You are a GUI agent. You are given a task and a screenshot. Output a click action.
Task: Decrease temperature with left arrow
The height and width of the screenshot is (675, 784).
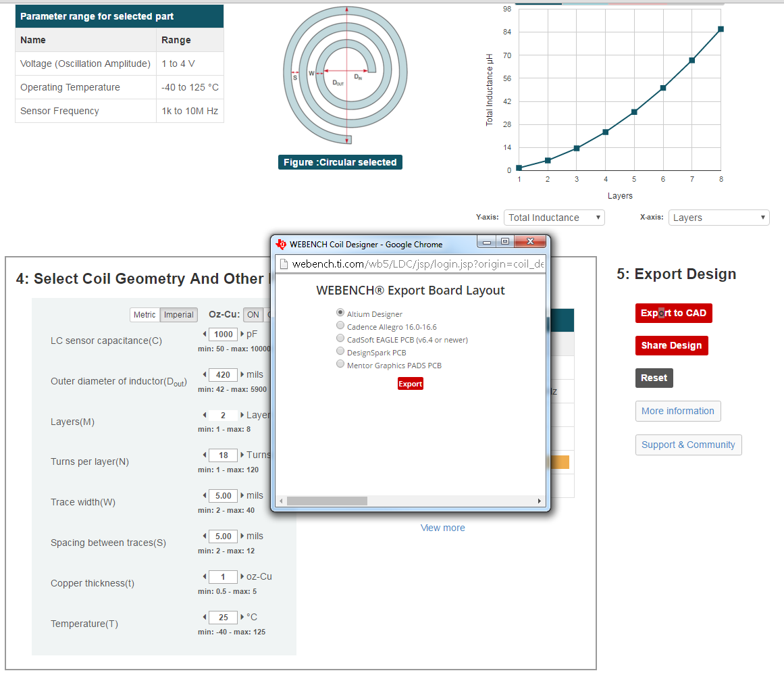205,617
